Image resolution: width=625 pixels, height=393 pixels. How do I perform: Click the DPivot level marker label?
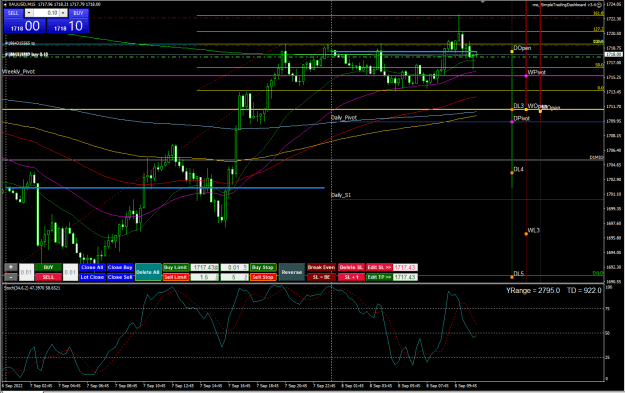(x=522, y=118)
